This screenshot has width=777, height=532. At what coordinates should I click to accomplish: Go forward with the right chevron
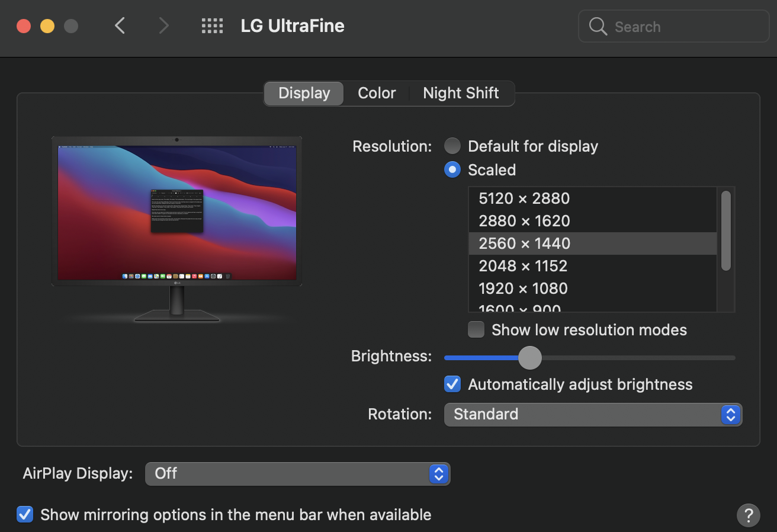click(x=163, y=26)
